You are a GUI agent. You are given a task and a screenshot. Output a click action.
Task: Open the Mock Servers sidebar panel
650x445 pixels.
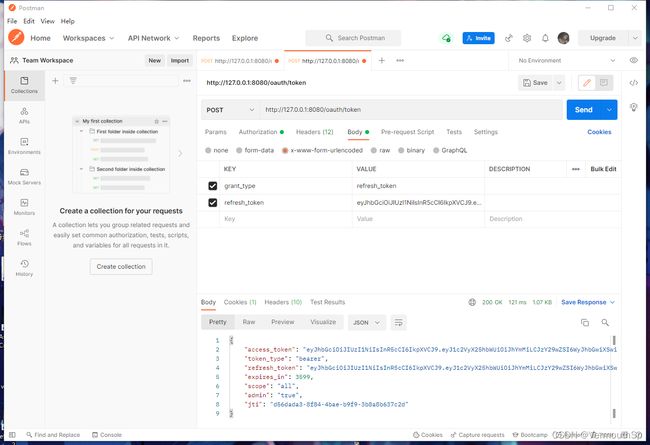coord(24,176)
